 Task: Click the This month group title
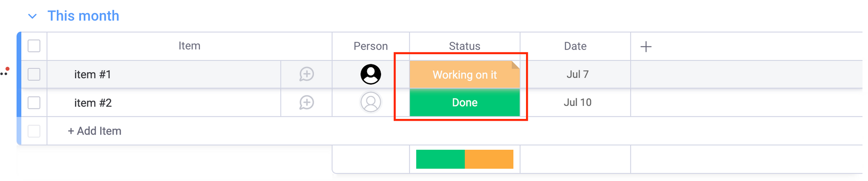(x=83, y=16)
